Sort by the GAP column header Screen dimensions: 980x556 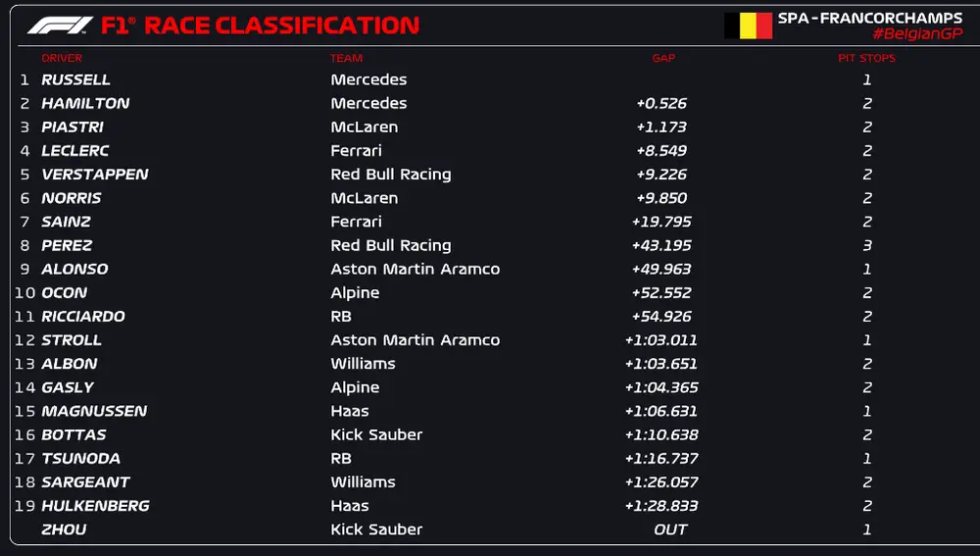click(x=663, y=58)
